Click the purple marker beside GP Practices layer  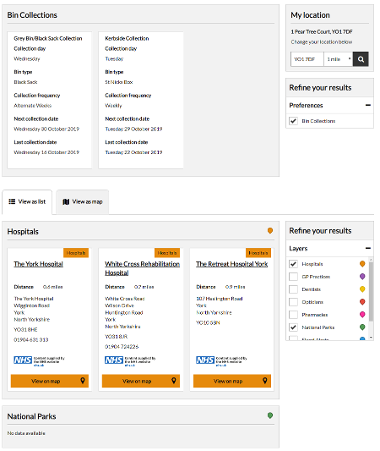(x=362, y=276)
